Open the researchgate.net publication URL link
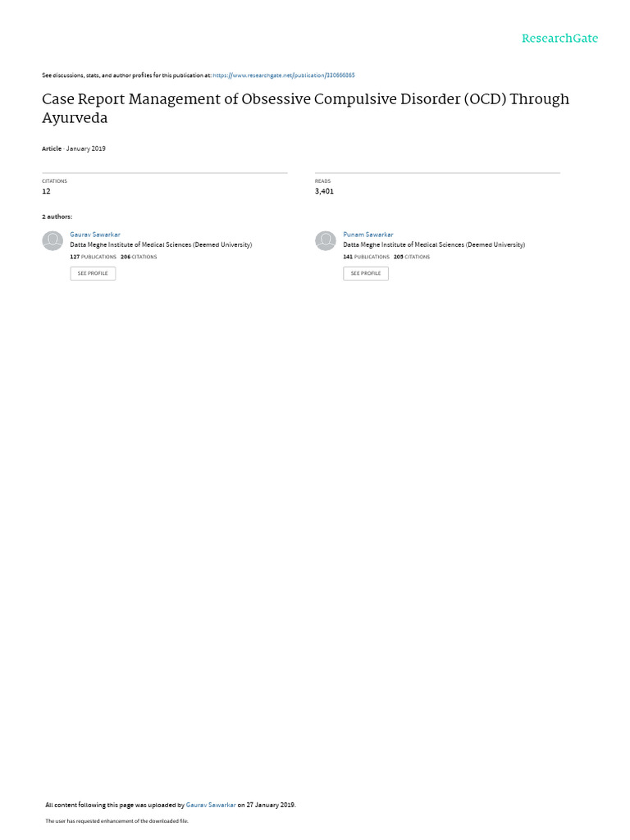630x840 pixels. pyautogui.click(x=283, y=75)
